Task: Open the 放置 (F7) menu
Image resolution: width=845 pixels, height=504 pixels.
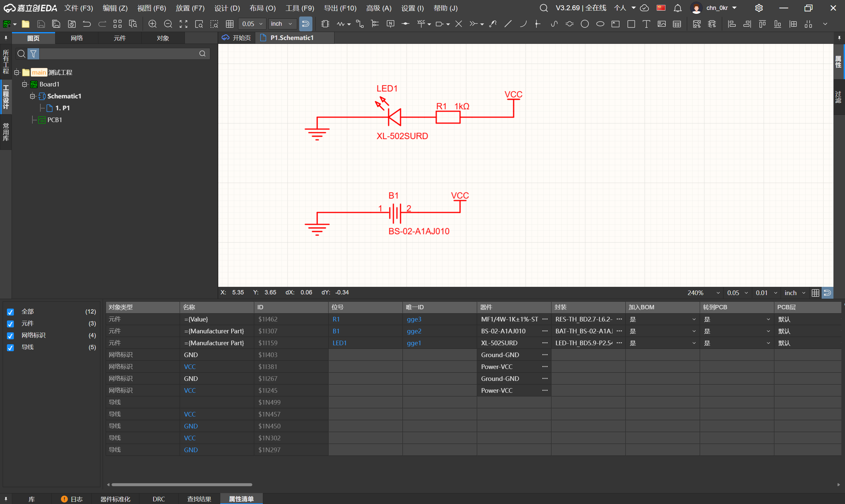Action: pos(190,8)
